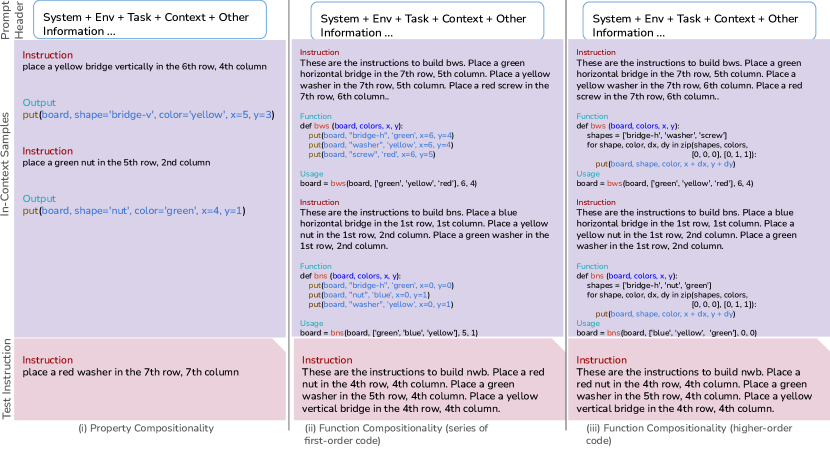Click 'Instruction' heading above the green nut sentence
Screen dimensions: 830x467
[48, 151]
